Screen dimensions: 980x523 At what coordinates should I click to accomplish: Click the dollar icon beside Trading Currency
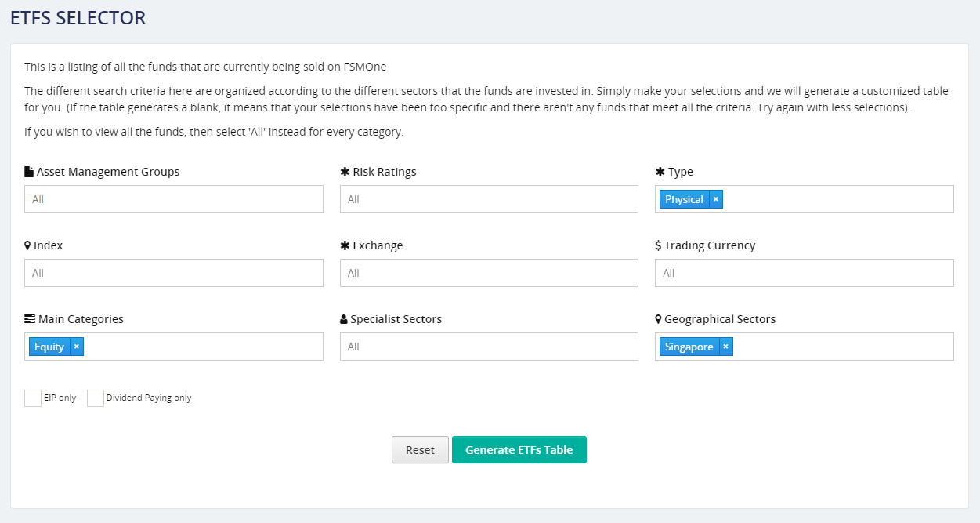coord(658,245)
